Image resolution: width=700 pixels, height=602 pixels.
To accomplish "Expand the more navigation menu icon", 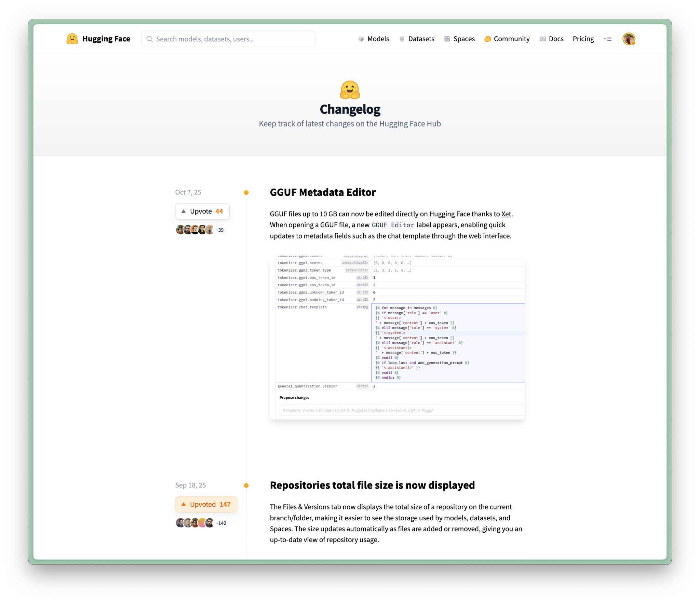I will tap(607, 39).
